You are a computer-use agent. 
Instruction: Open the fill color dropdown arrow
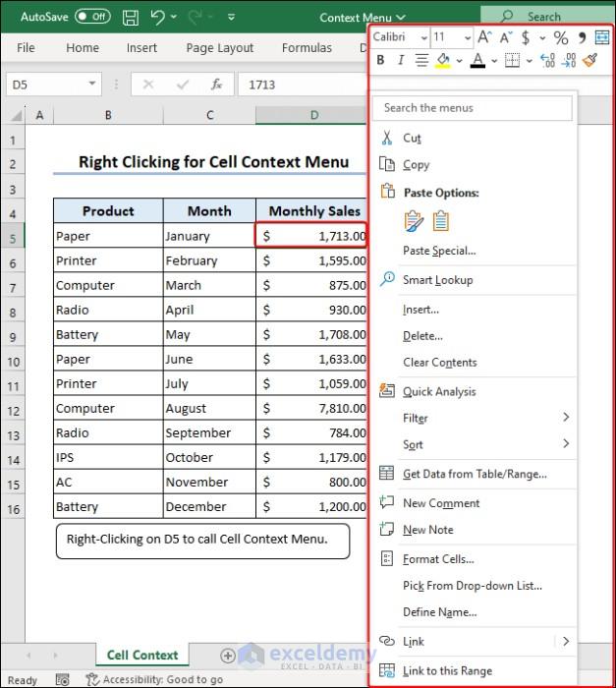tap(459, 61)
